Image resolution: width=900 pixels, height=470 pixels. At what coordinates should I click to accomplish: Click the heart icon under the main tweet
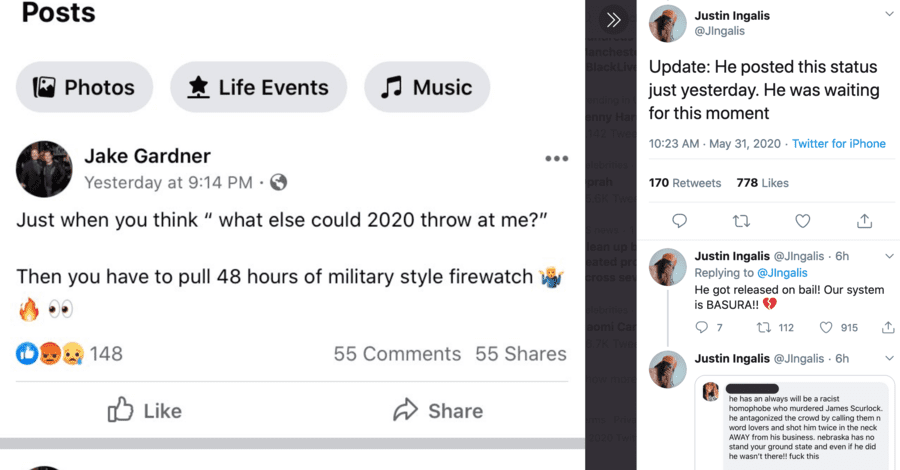coord(802,221)
